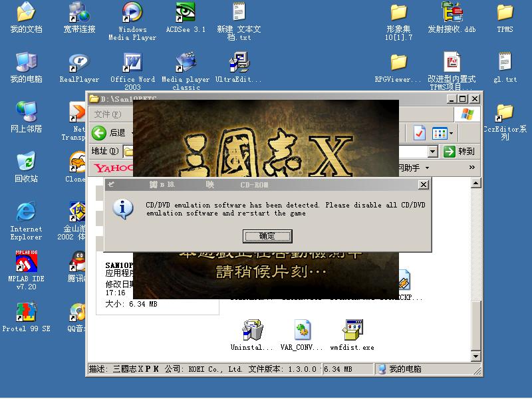Click the 确定 button in the error dialog
Screen dimensions: 532x399
click(267, 236)
